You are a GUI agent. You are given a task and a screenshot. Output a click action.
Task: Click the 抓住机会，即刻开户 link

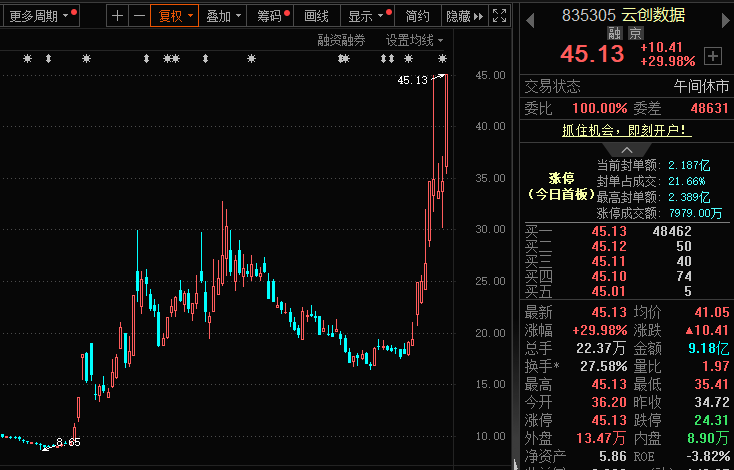tap(626, 130)
